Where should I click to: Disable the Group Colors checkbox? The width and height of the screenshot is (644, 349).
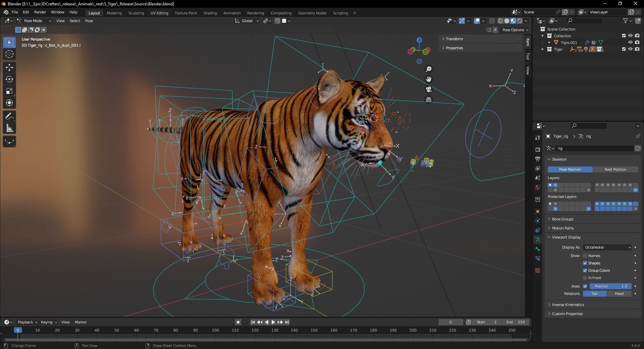(585, 270)
